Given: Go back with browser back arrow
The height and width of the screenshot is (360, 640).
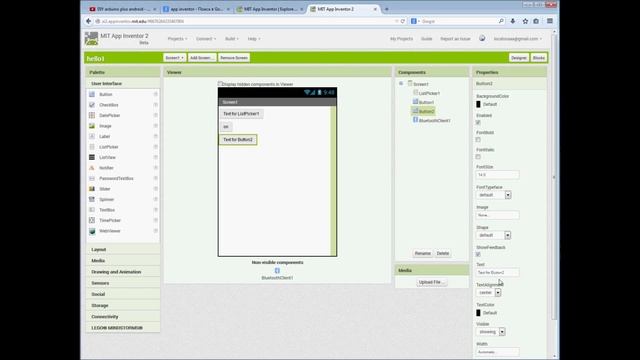Looking at the screenshot, I should point(89,21).
